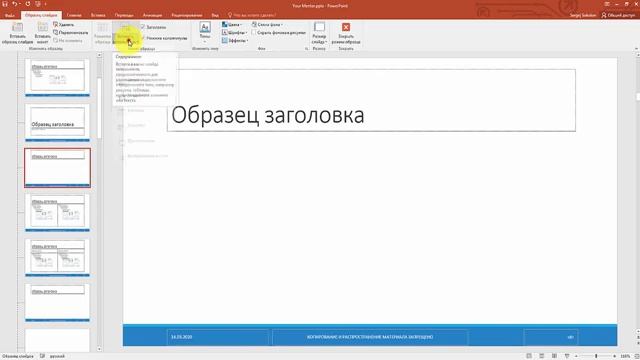This screenshot has height=360, width=640.
Task: Select the first layout thumbnail in the left pane
Action: (x=57, y=78)
